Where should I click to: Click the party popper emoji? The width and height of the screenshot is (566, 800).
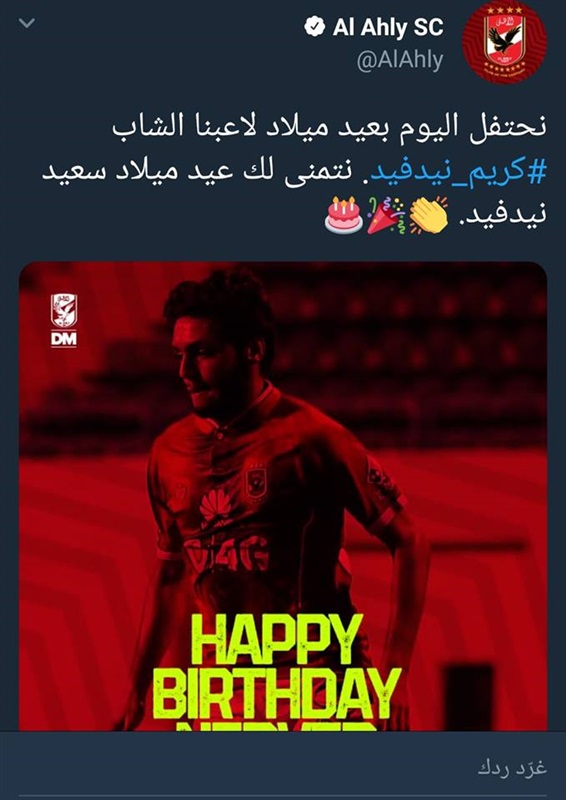point(386,216)
